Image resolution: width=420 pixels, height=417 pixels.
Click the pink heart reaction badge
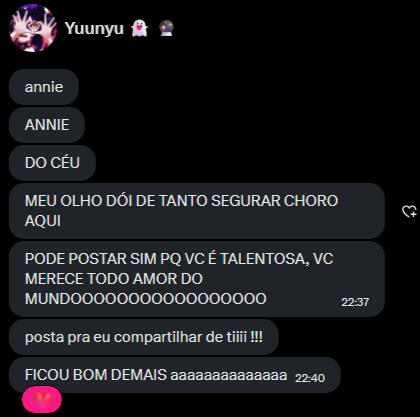click(x=42, y=399)
